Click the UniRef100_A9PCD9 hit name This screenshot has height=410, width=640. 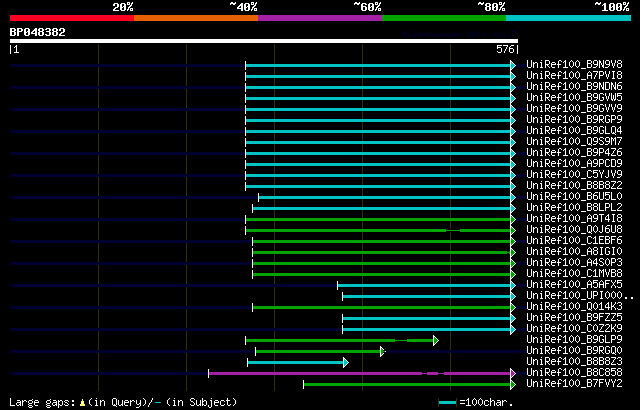[x=574, y=164]
